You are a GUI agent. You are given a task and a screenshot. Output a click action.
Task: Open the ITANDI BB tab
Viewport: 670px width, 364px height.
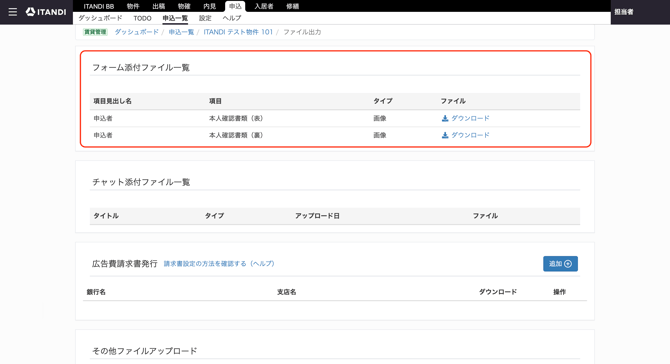click(x=99, y=6)
